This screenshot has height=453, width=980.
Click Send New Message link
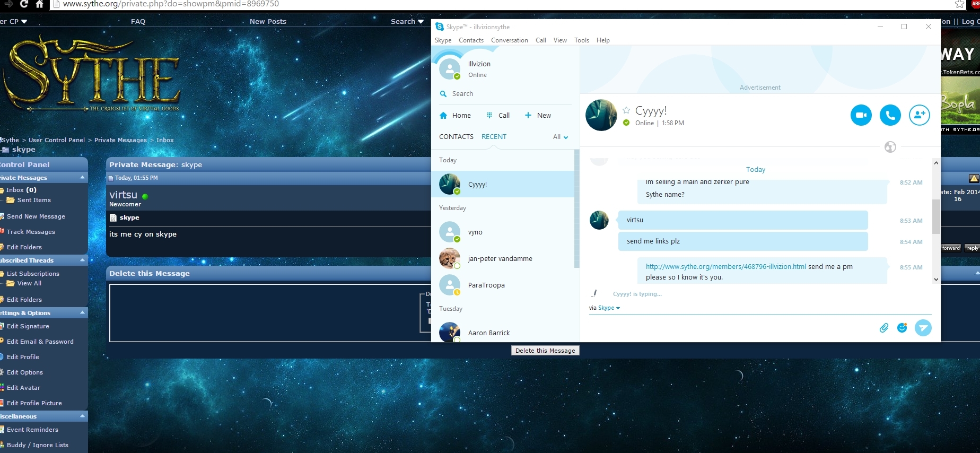click(36, 216)
